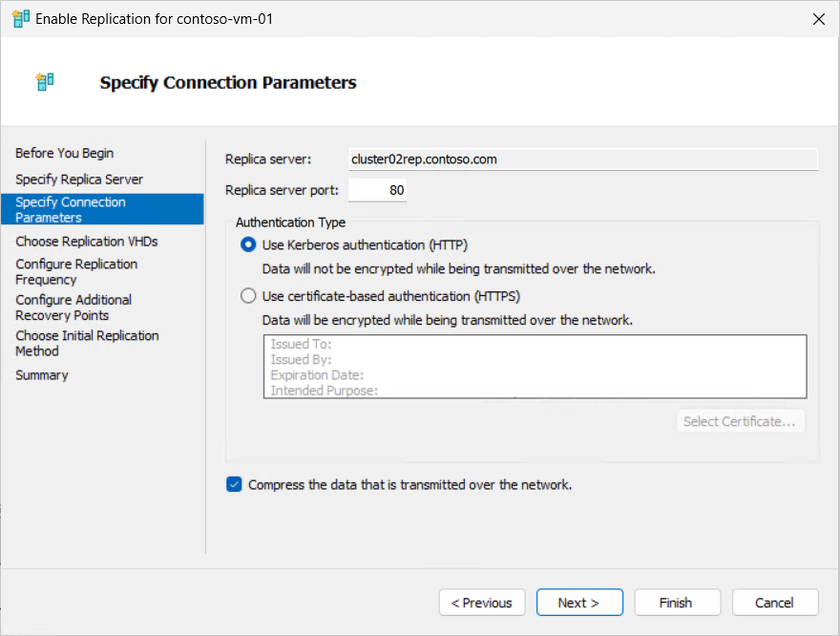Click the Previous button
Screen dimensions: 840x636
tap(482, 603)
